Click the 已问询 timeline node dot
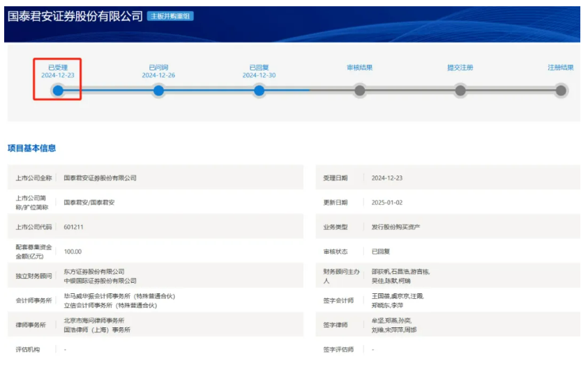 [158, 91]
